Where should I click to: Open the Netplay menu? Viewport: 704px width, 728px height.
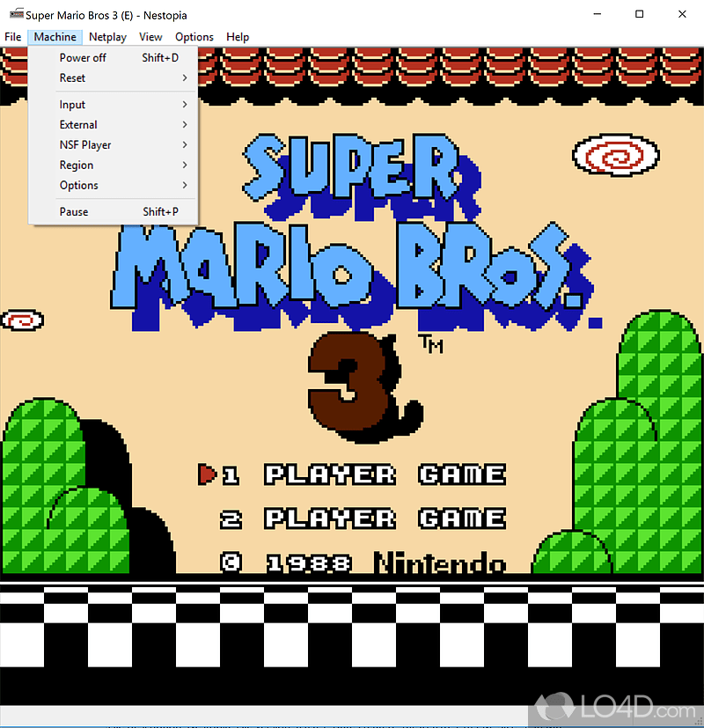[107, 37]
